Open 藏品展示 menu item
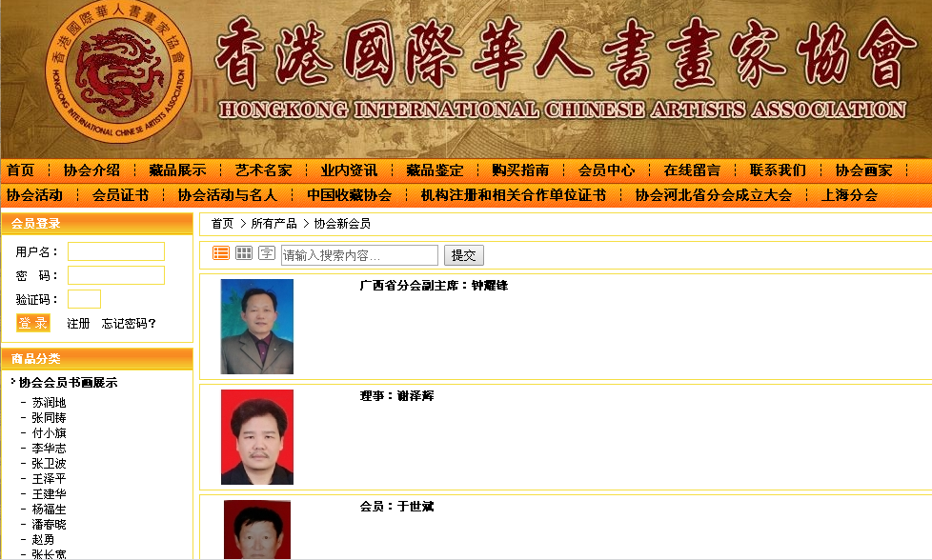This screenshot has height=560, width=932. tap(177, 170)
